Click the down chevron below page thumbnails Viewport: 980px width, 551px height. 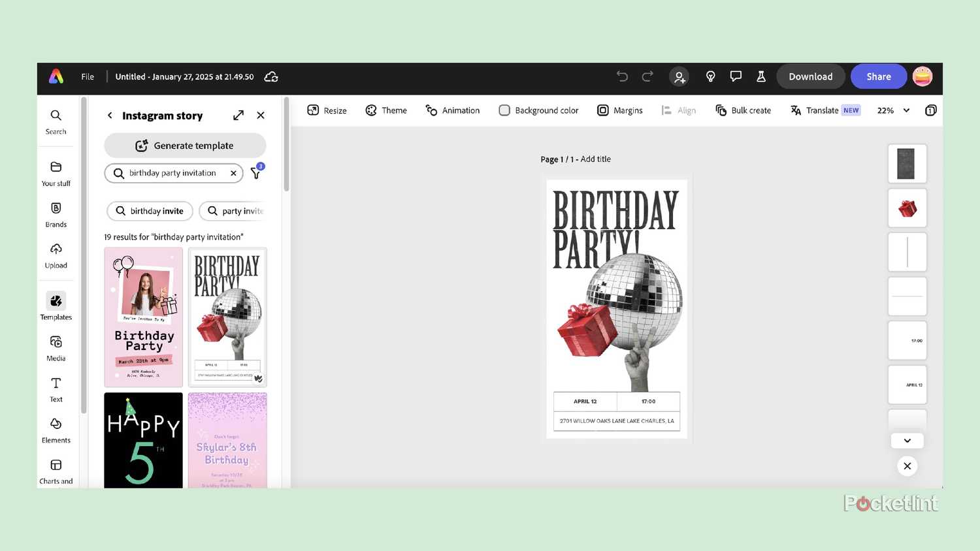click(x=907, y=441)
